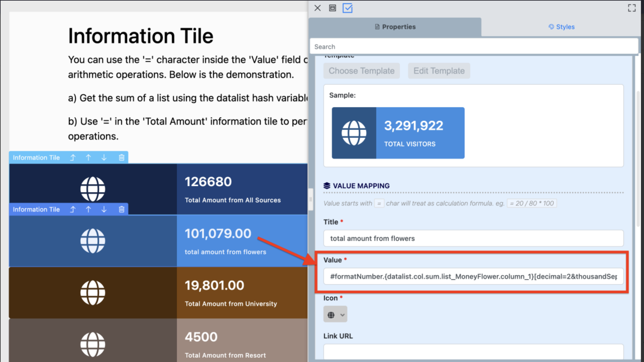
Task: Click hooked-arrow icon on flowers tile toolbar
Action: tap(73, 209)
